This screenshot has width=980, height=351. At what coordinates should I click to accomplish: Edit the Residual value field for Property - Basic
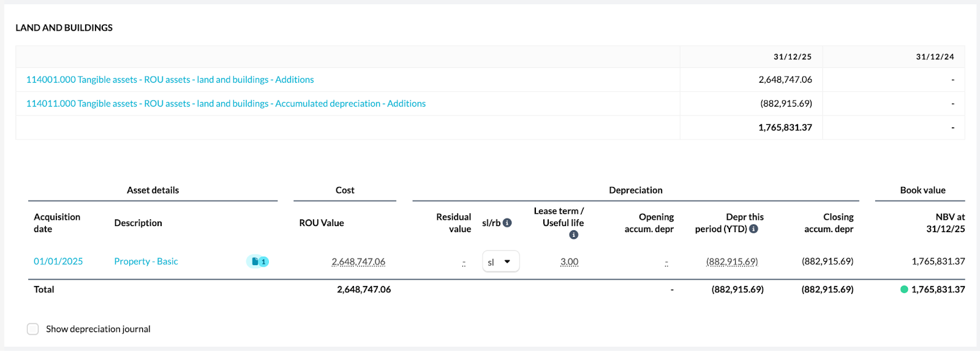pyautogui.click(x=464, y=262)
